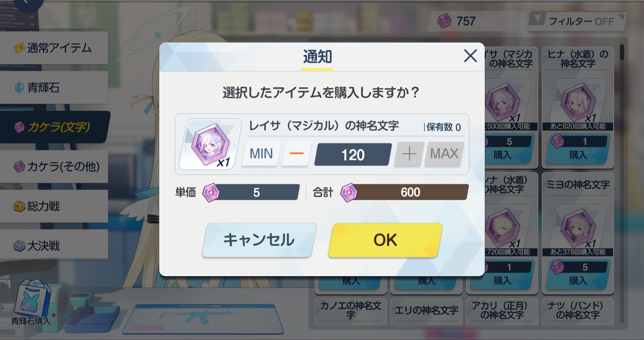The image size is (644, 340).
Task: Click the quantity field showing 120
Action: click(x=353, y=155)
